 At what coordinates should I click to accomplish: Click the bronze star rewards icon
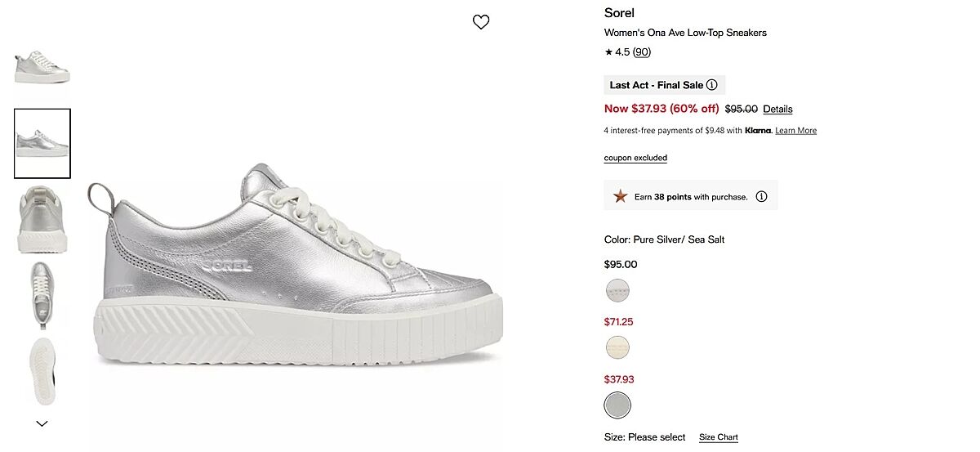621,196
